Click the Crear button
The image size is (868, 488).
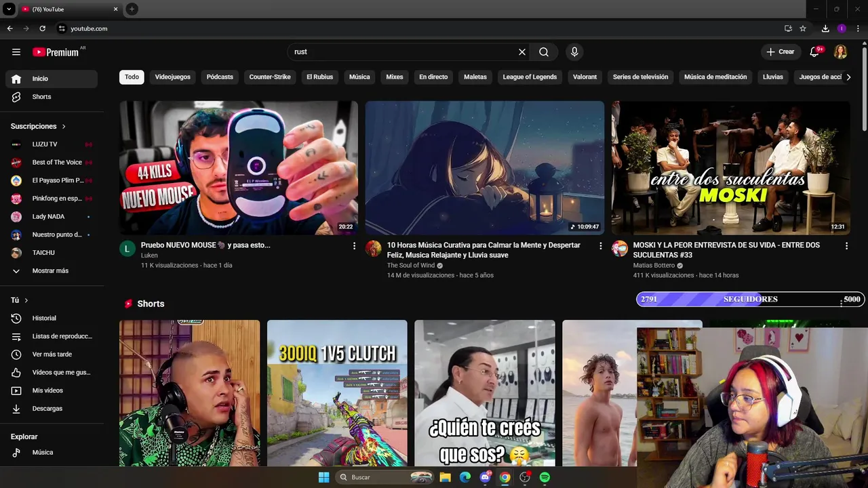(x=780, y=52)
